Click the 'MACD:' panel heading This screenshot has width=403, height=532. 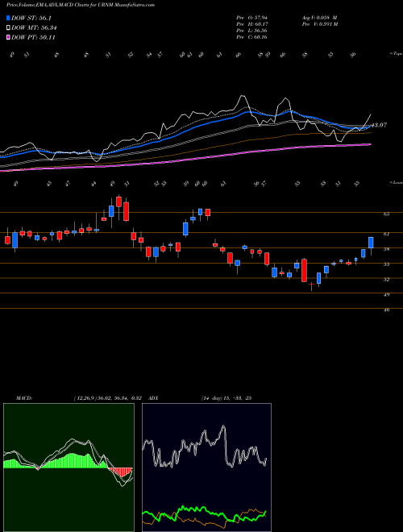point(23,398)
